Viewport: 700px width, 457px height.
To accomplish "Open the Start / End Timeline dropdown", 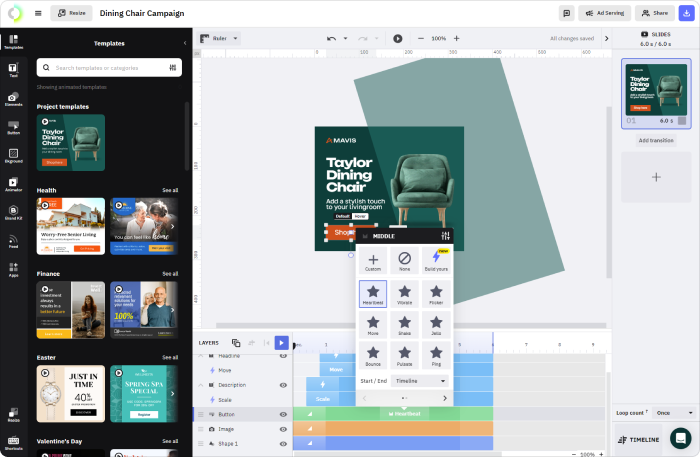I will coord(420,381).
